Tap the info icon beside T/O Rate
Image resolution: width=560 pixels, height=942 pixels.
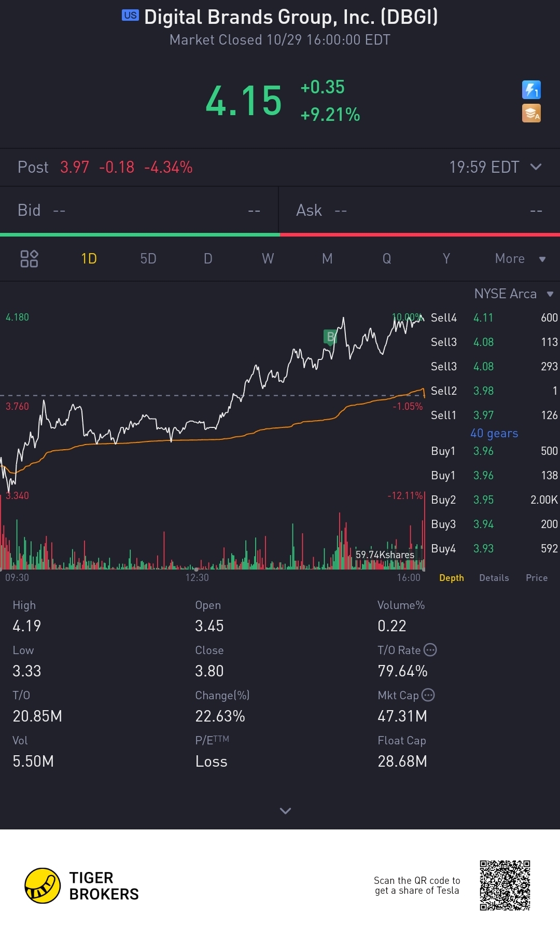(x=430, y=649)
